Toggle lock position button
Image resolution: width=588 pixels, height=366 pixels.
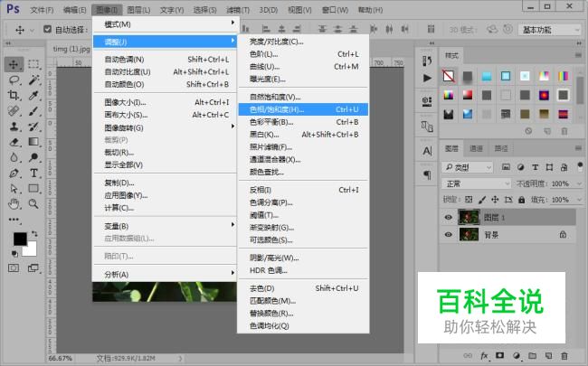point(495,200)
